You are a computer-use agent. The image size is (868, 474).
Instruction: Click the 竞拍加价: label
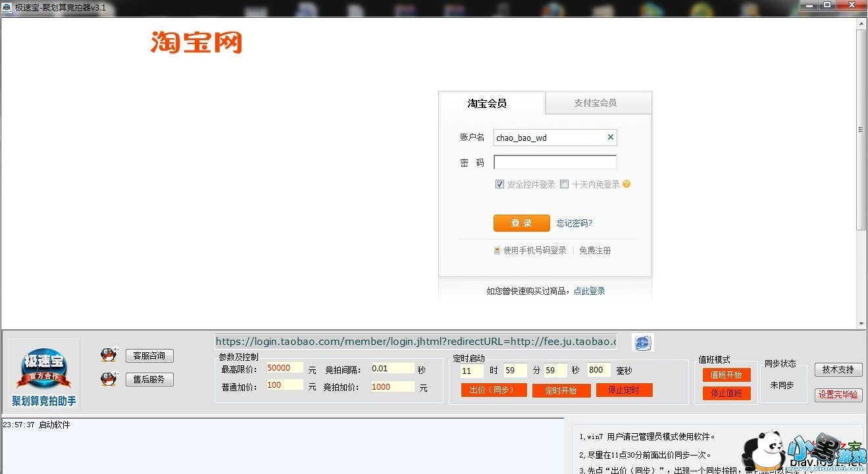point(342,388)
